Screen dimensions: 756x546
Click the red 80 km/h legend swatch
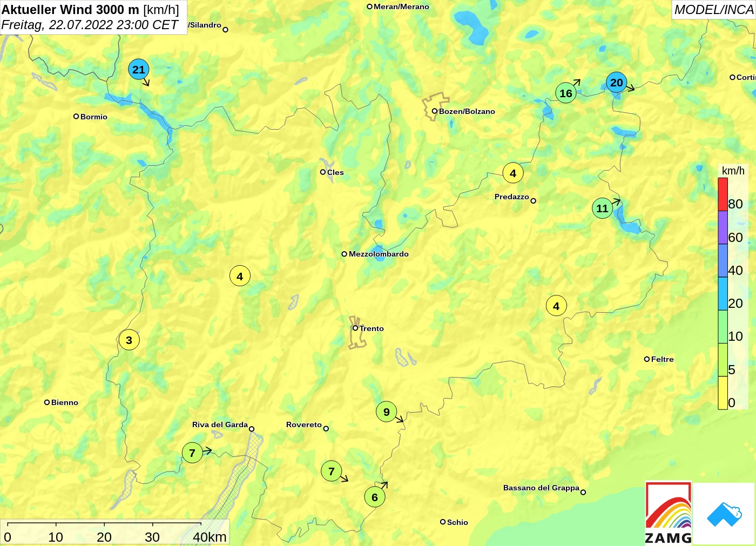click(723, 194)
